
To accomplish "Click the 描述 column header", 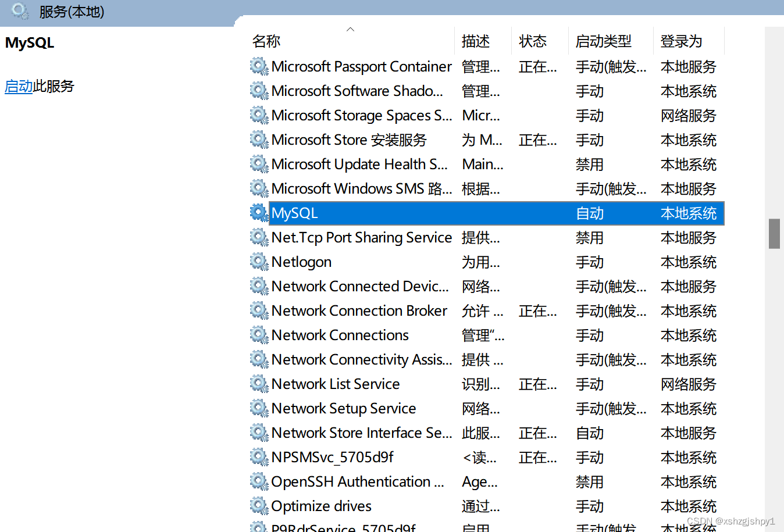I will tap(475, 41).
